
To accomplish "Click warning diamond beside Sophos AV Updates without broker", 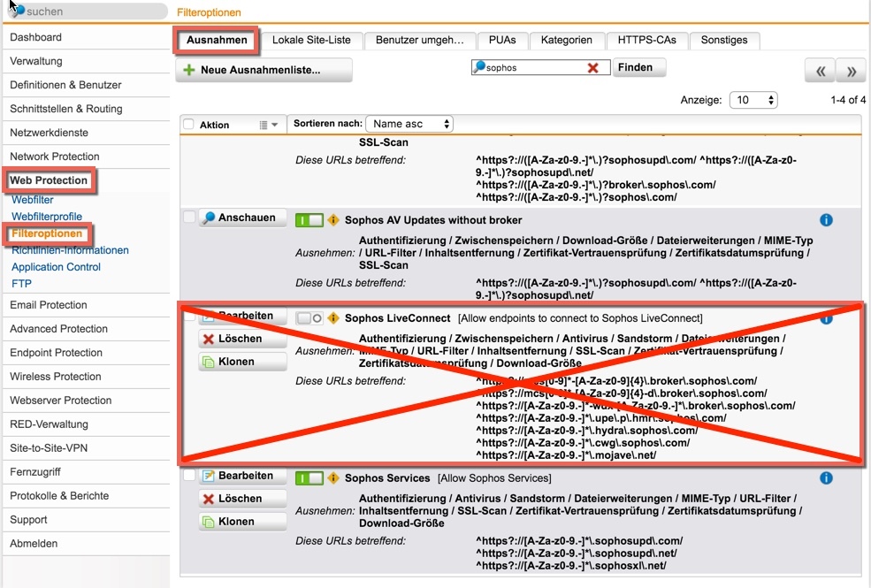I will [x=333, y=220].
